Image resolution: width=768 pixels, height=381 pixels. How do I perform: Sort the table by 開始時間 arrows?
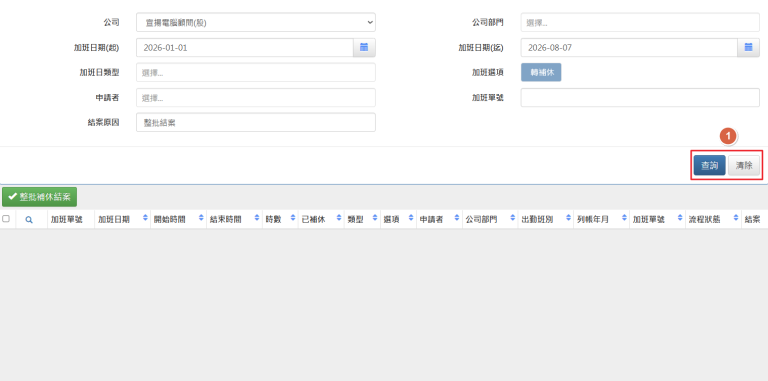(x=201, y=218)
